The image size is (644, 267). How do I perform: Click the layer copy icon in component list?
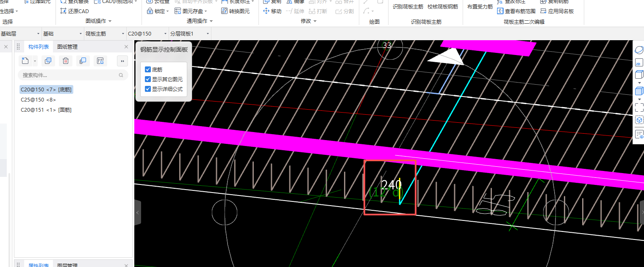tap(83, 61)
